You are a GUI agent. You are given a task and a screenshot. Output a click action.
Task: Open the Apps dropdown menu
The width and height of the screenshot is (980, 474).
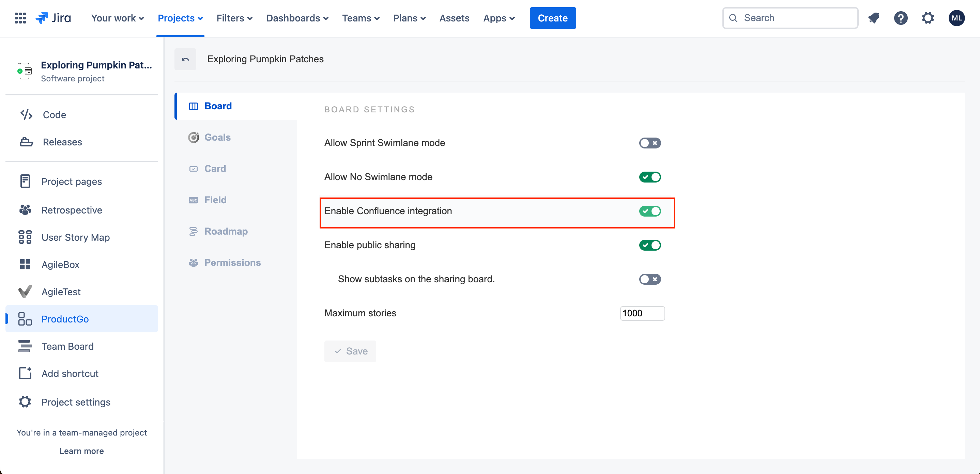click(499, 18)
